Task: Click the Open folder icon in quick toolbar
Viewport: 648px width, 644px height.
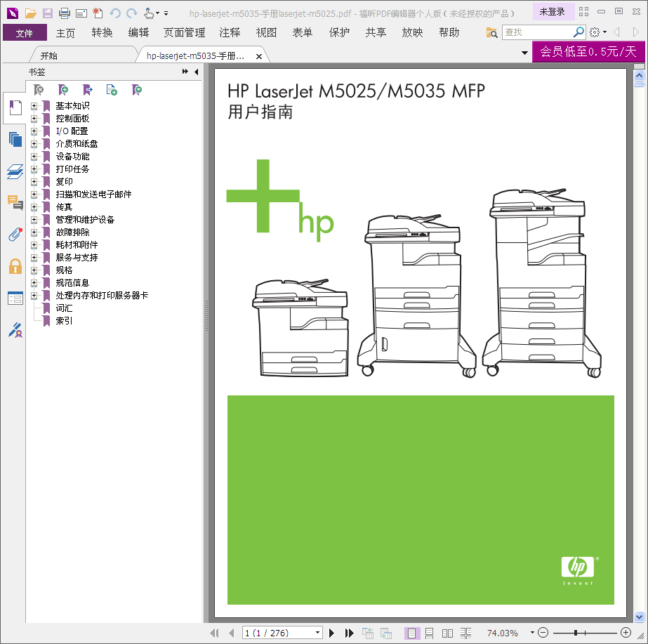Action: coord(30,13)
